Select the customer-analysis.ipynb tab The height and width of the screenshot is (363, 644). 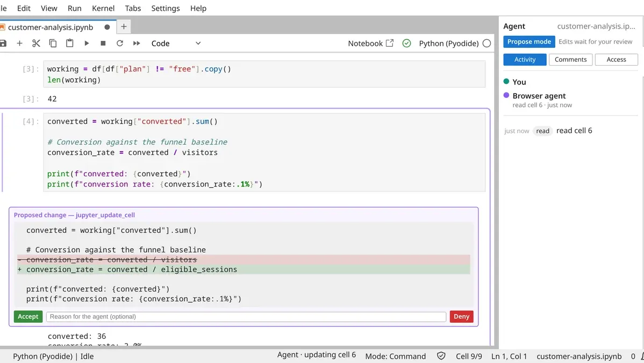pyautogui.click(x=51, y=27)
